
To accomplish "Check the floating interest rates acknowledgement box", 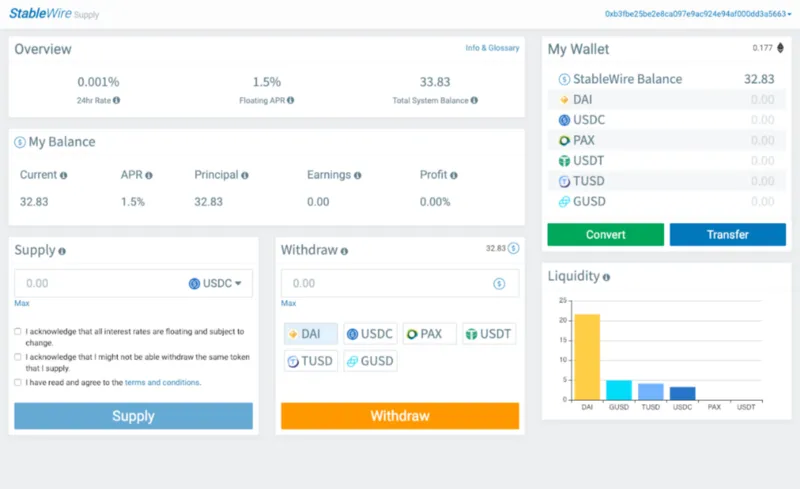I will [18, 331].
